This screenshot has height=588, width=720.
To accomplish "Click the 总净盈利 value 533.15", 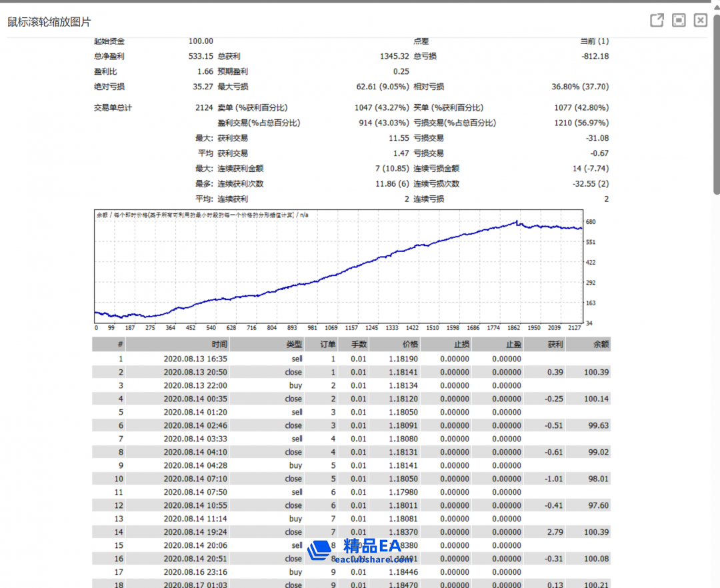I will point(201,57).
